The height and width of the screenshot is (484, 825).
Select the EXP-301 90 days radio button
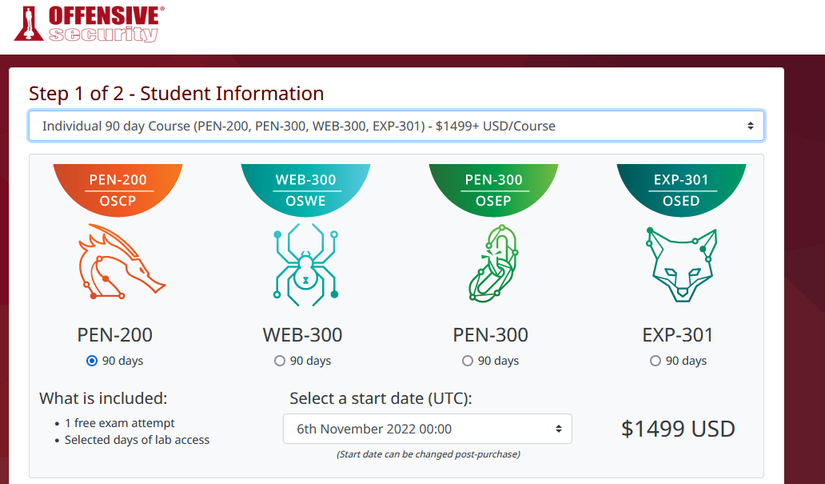pyautogui.click(x=655, y=361)
